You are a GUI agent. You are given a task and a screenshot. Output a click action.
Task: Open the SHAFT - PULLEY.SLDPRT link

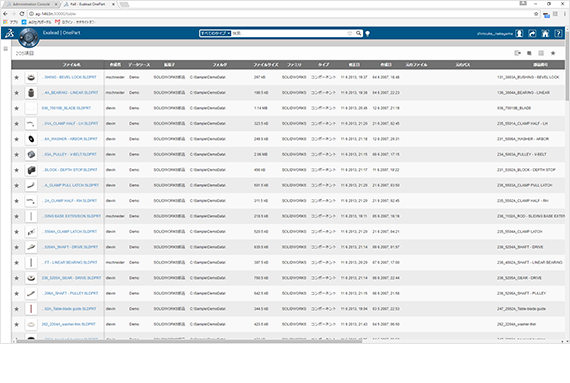point(71,293)
